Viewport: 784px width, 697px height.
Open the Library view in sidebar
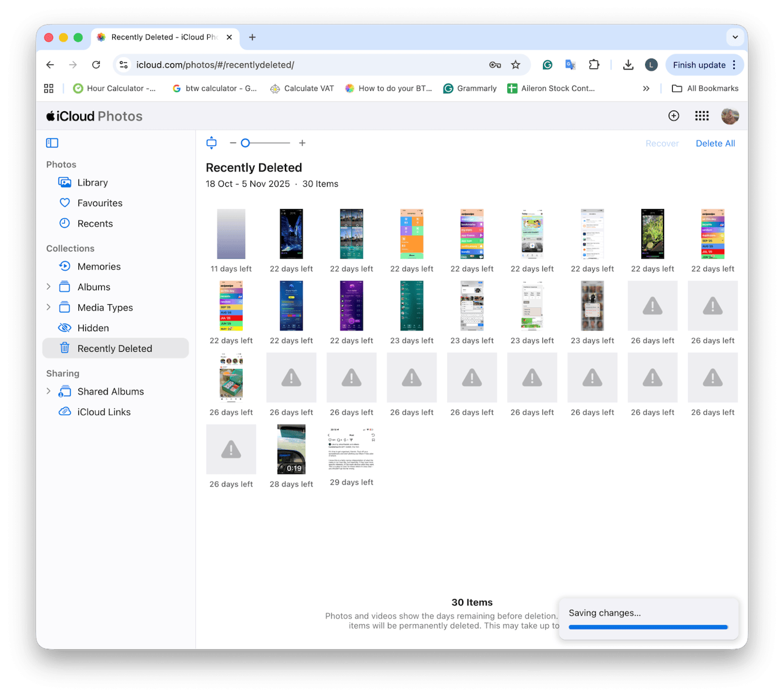pyautogui.click(x=92, y=182)
